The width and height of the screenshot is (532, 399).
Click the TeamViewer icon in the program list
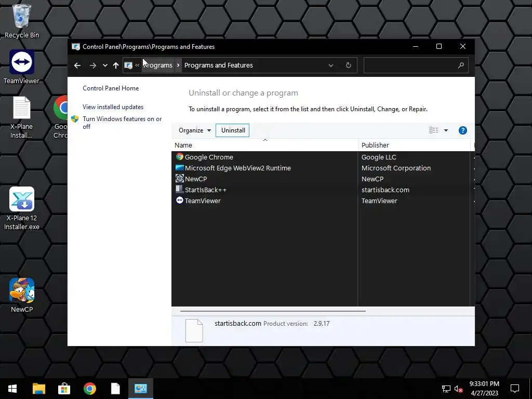[x=179, y=200]
